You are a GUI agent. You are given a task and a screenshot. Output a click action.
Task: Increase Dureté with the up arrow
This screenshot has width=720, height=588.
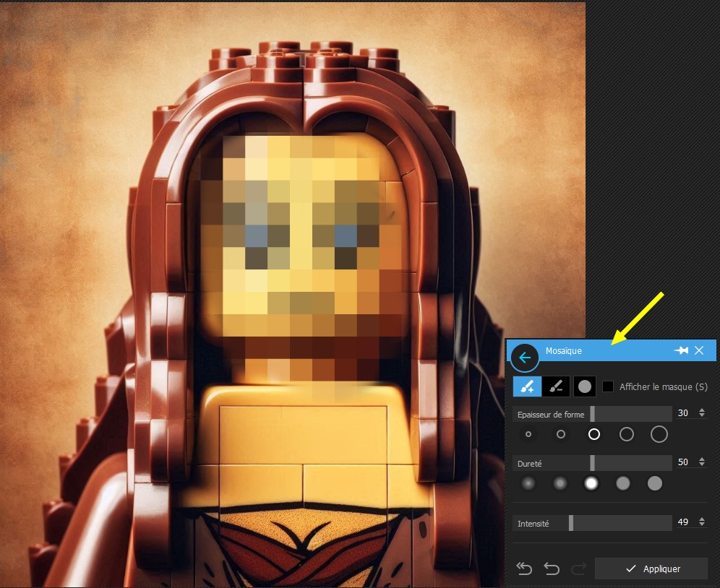[x=702, y=459]
